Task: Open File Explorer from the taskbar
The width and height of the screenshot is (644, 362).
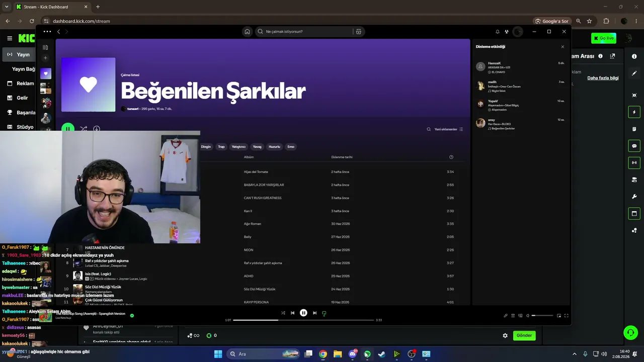Action: tap(338, 354)
